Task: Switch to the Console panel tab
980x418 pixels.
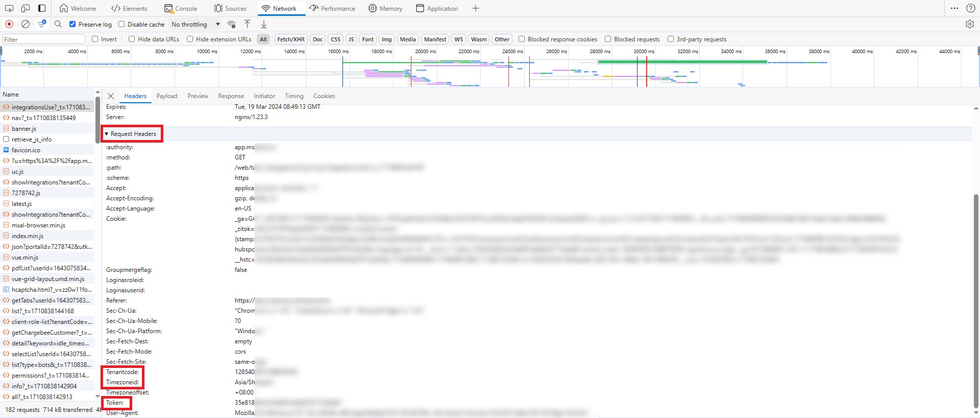Action: pos(181,8)
